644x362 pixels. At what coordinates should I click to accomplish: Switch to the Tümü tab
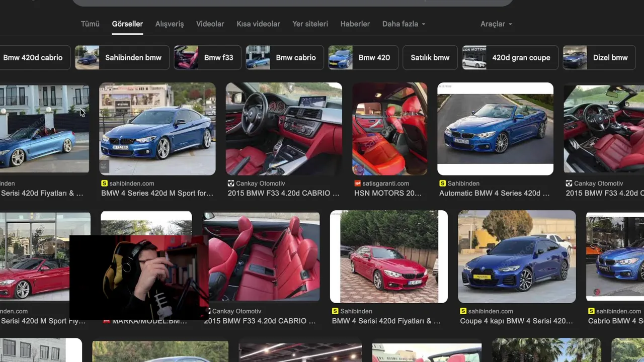(90, 24)
